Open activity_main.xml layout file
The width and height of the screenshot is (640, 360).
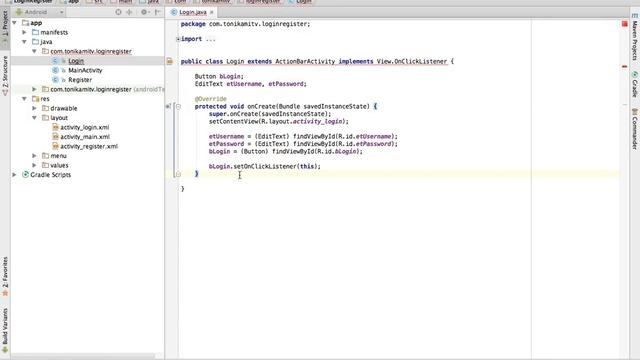85,137
